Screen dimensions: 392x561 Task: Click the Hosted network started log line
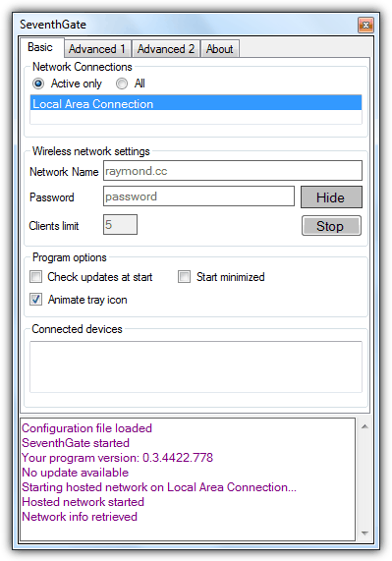pyautogui.click(x=83, y=502)
